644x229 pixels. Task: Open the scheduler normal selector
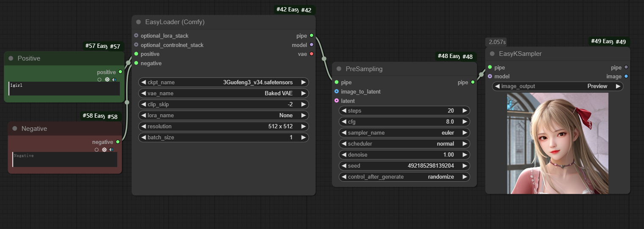405,143
